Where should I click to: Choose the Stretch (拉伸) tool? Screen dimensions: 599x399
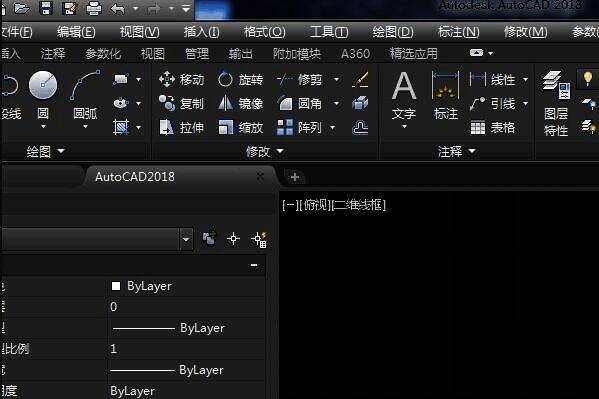(181, 127)
